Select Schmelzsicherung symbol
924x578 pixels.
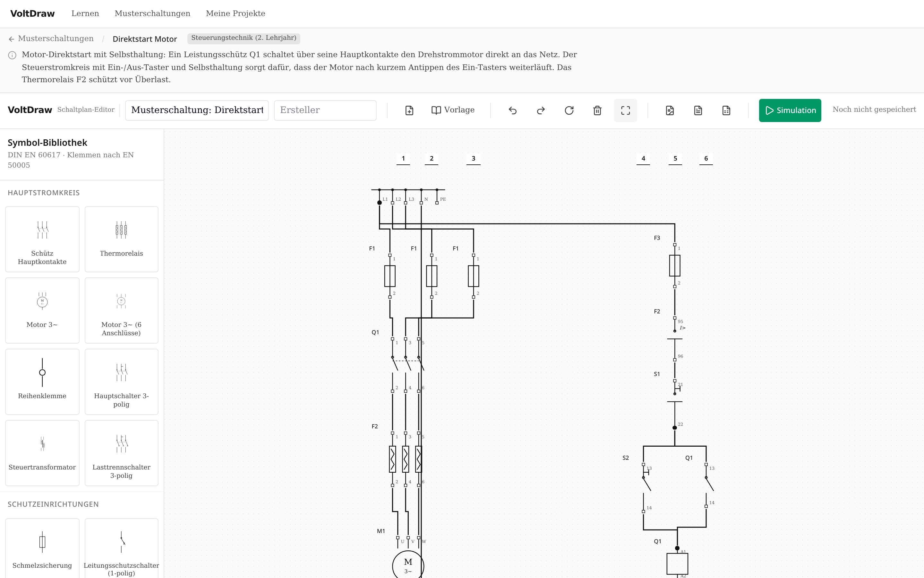point(42,548)
